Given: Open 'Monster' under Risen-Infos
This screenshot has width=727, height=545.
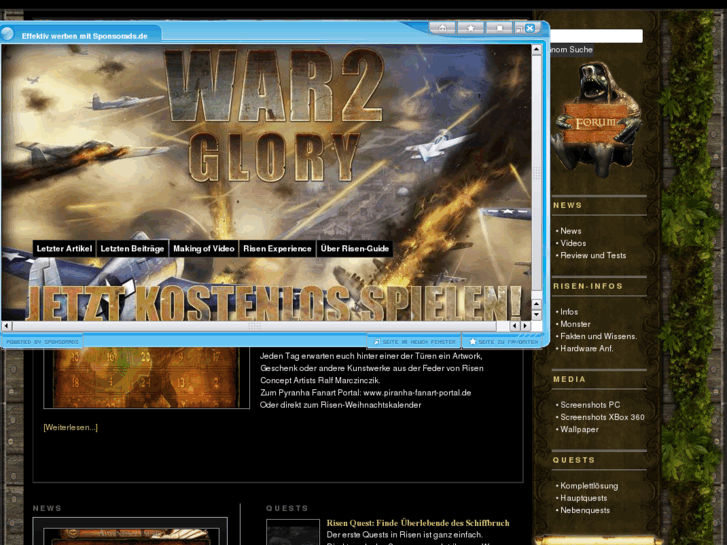Looking at the screenshot, I should [x=575, y=324].
